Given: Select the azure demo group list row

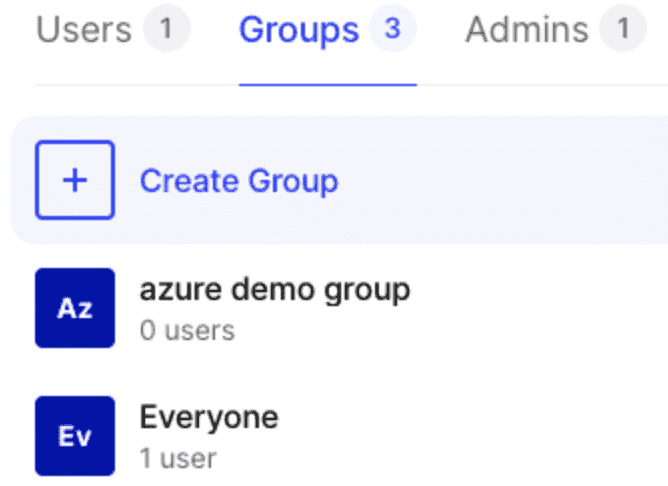Looking at the screenshot, I should 450,308.
